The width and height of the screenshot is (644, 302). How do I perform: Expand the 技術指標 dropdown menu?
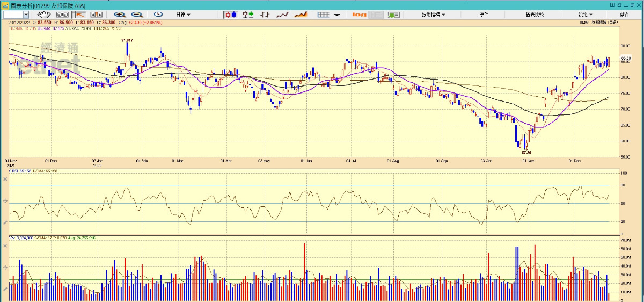(433, 15)
